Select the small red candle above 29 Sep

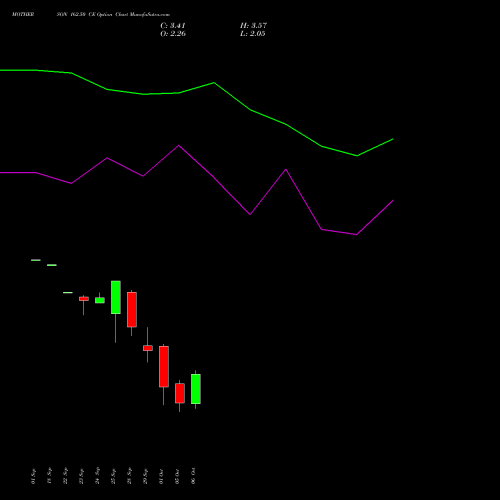148,348
